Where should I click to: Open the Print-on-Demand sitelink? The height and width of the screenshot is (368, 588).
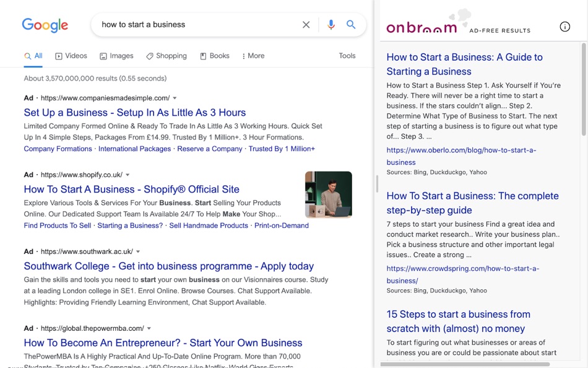(x=282, y=226)
